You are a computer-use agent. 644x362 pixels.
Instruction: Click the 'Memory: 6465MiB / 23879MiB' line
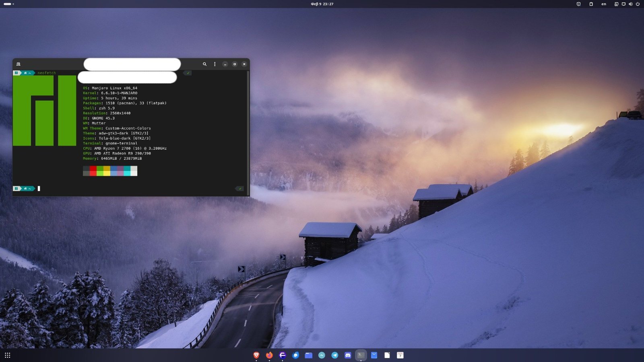pyautogui.click(x=112, y=158)
